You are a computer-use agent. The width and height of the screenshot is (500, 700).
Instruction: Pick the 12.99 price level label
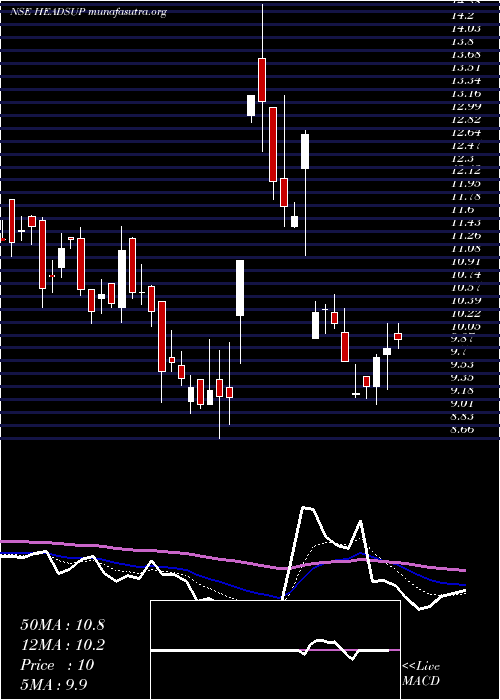[x=466, y=106]
